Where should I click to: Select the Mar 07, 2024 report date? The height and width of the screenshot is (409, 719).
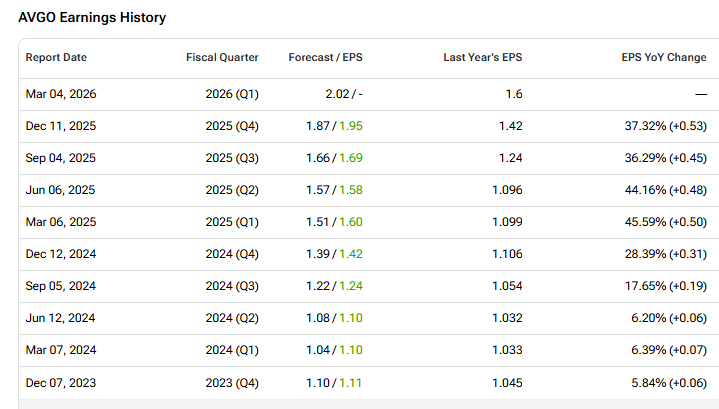click(61, 352)
